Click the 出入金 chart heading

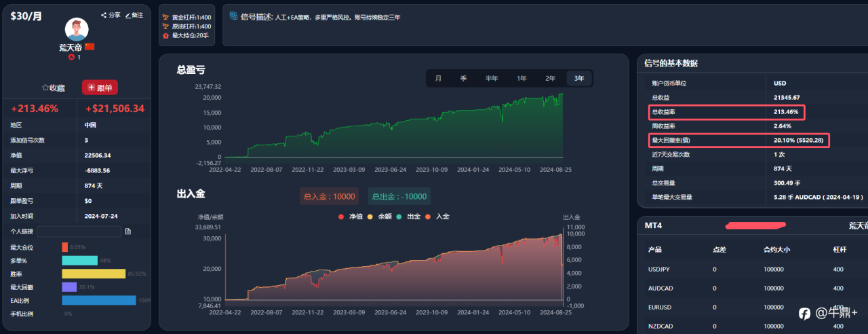[191, 194]
